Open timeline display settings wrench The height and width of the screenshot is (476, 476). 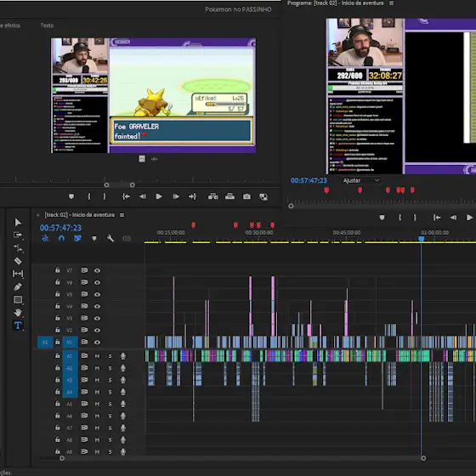pyautogui.click(x=110, y=238)
